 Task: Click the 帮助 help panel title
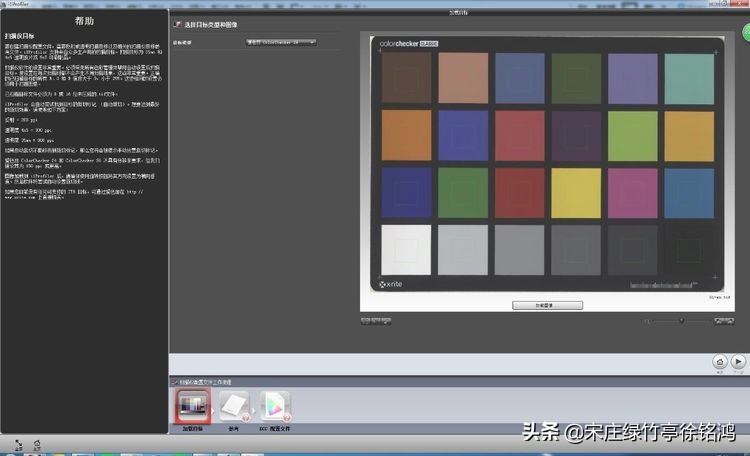pyautogui.click(x=84, y=21)
